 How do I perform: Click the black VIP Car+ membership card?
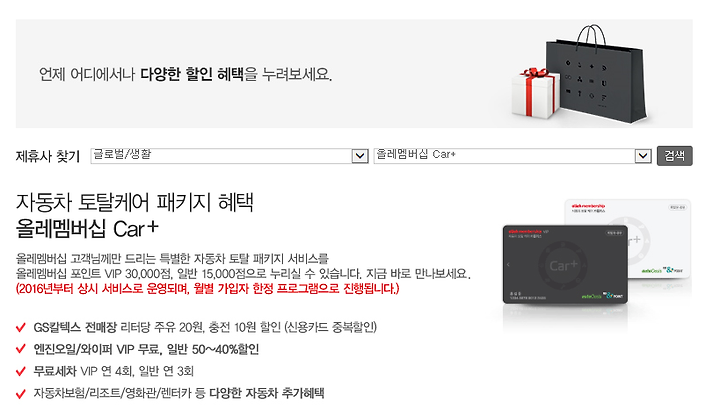coord(565,264)
